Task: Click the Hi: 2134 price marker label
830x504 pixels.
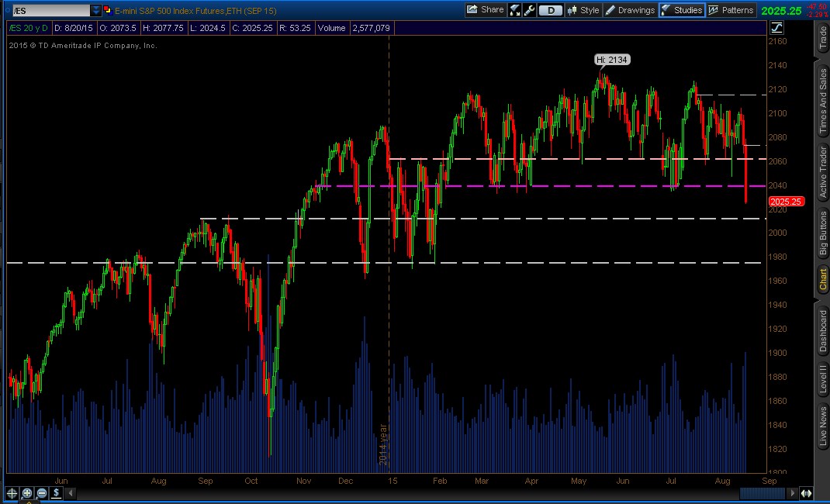Action: point(612,59)
